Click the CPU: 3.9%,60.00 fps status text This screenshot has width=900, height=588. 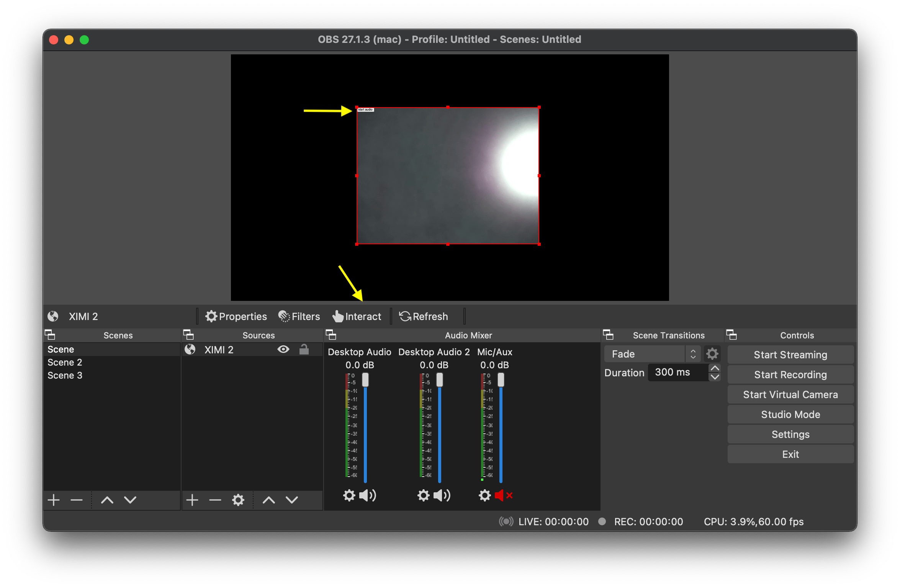click(754, 522)
